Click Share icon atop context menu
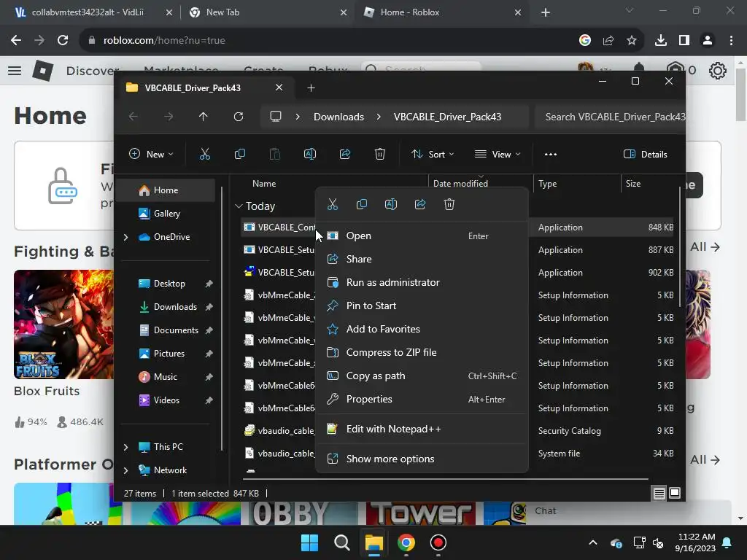This screenshot has width=747, height=560. click(419, 204)
